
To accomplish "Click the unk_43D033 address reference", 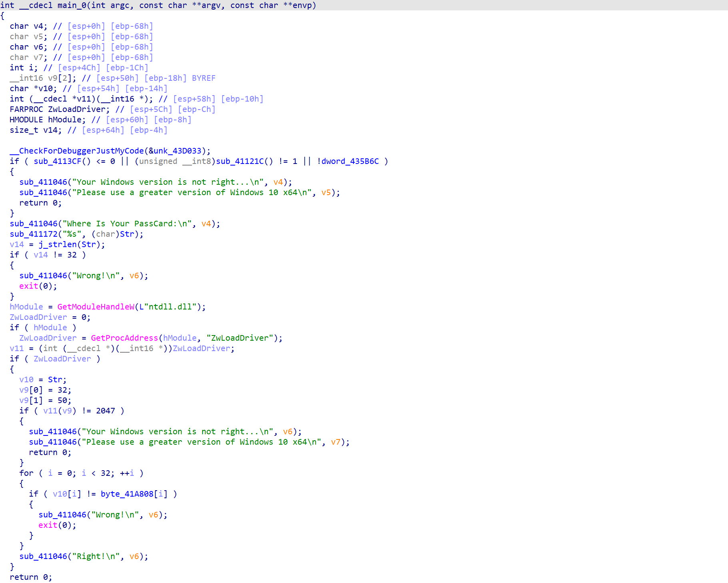I will tap(177, 151).
